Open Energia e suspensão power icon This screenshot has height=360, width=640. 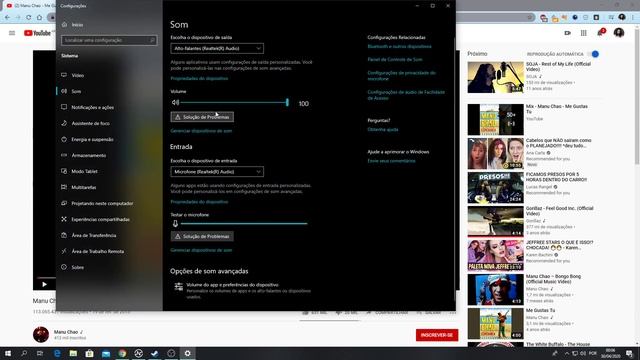(x=64, y=139)
